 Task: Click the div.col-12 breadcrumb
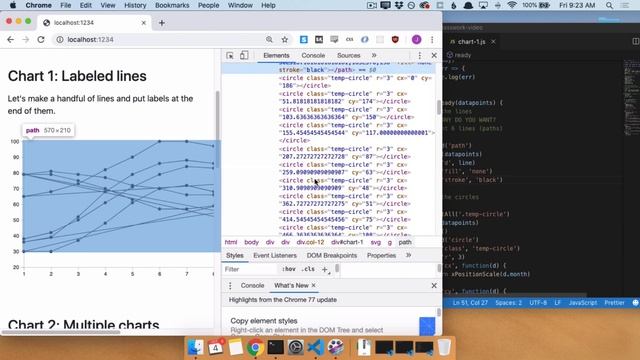310,242
